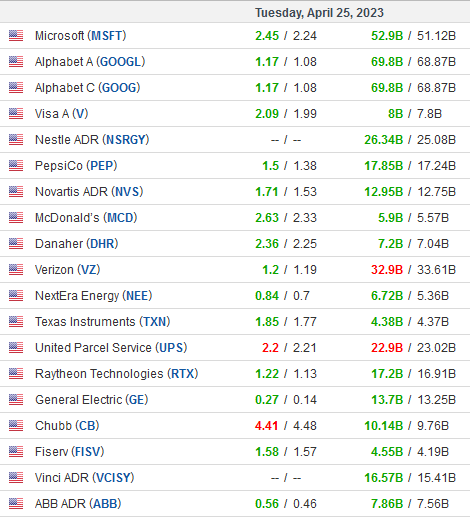Click the flag icon in Alphabet A row
Screen dimensions: 470x518
pos(16,62)
